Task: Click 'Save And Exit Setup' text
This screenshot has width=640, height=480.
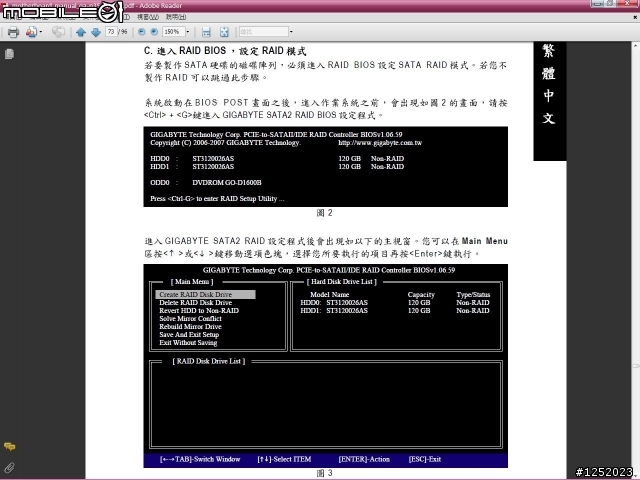Action: [189, 335]
